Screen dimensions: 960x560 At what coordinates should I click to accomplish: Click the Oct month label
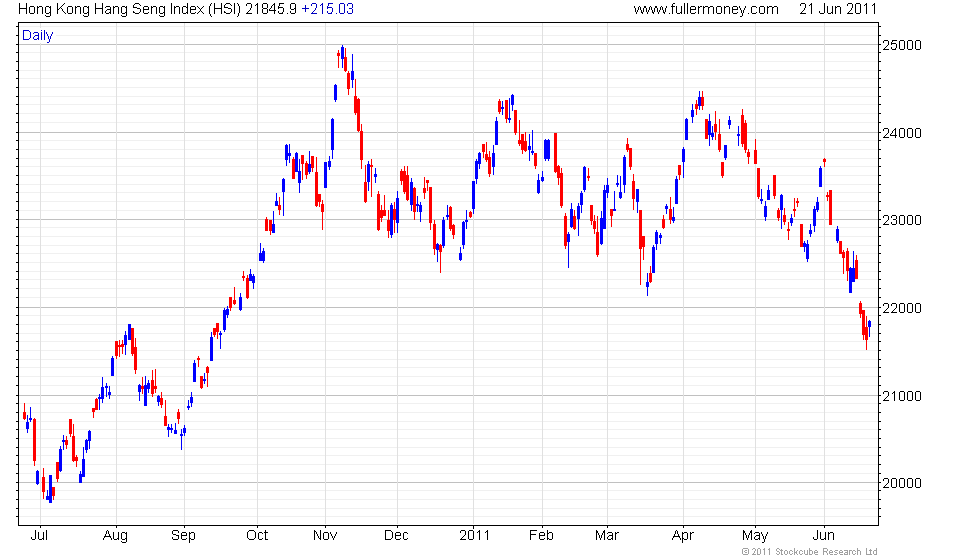(257, 536)
